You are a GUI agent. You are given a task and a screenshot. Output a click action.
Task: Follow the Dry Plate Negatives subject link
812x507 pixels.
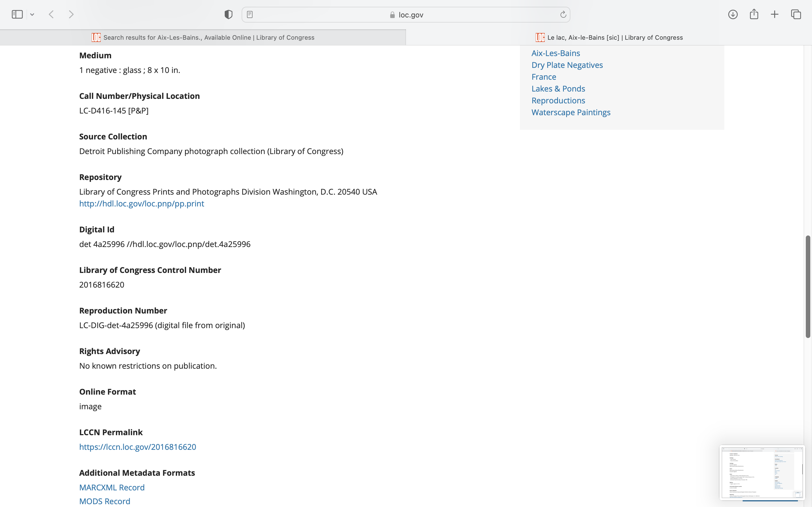[x=567, y=65]
